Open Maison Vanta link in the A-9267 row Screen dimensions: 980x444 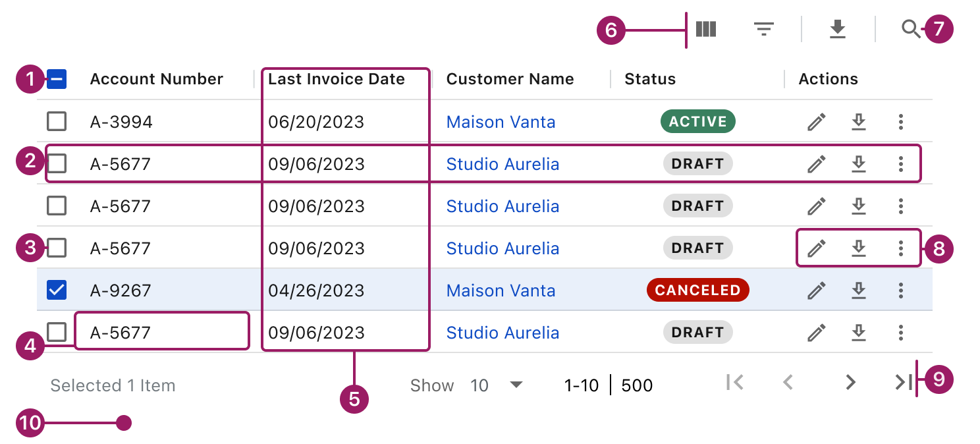coord(501,291)
